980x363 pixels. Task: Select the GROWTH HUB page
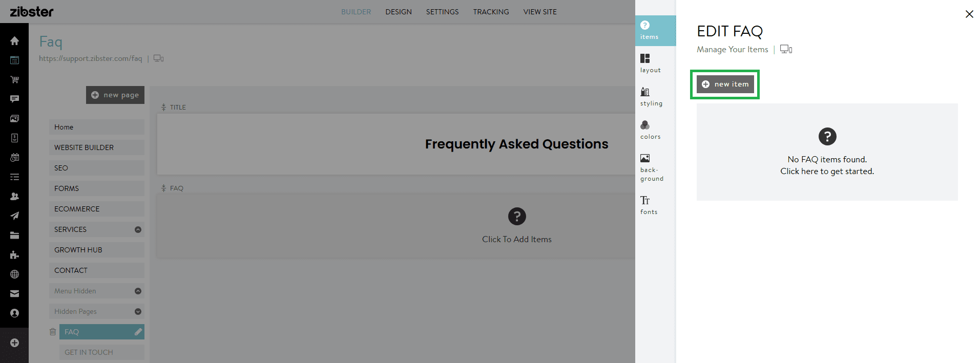tap(97, 250)
